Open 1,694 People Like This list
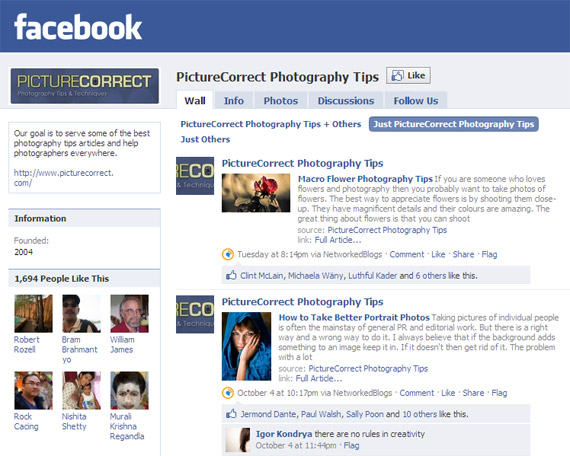This screenshot has height=456, width=570. coord(61,279)
